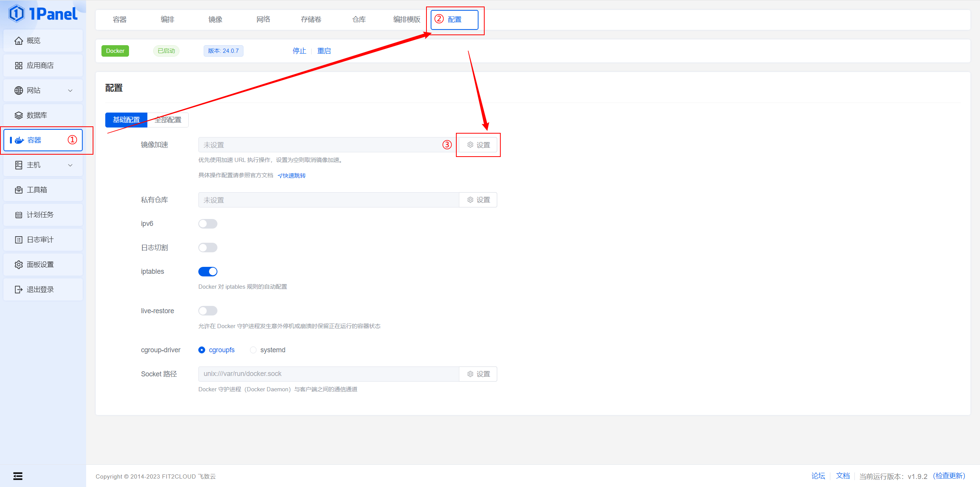Click 重启 to restart Docker
The width and height of the screenshot is (980, 487).
point(324,51)
